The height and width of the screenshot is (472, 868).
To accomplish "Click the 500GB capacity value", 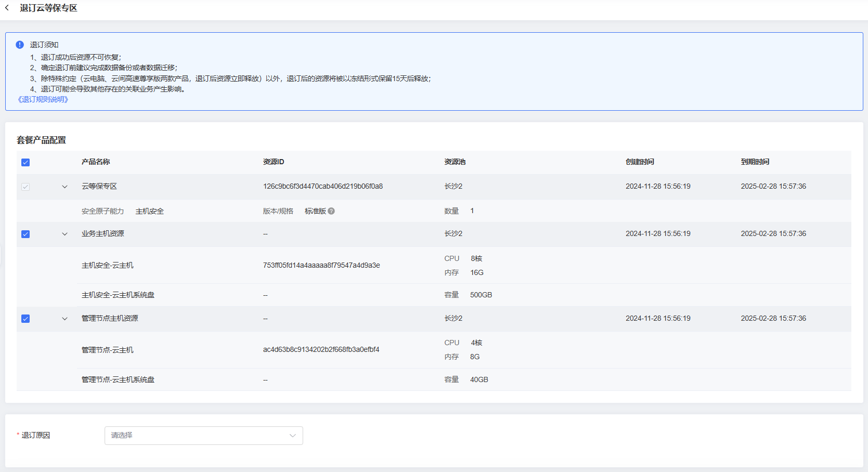I will (x=481, y=295).
